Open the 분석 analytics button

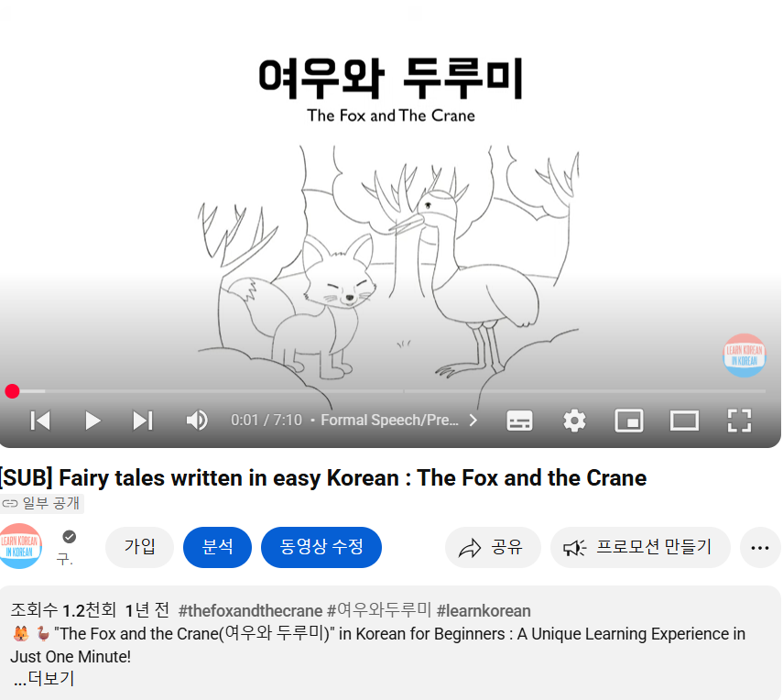coord(217,547)
